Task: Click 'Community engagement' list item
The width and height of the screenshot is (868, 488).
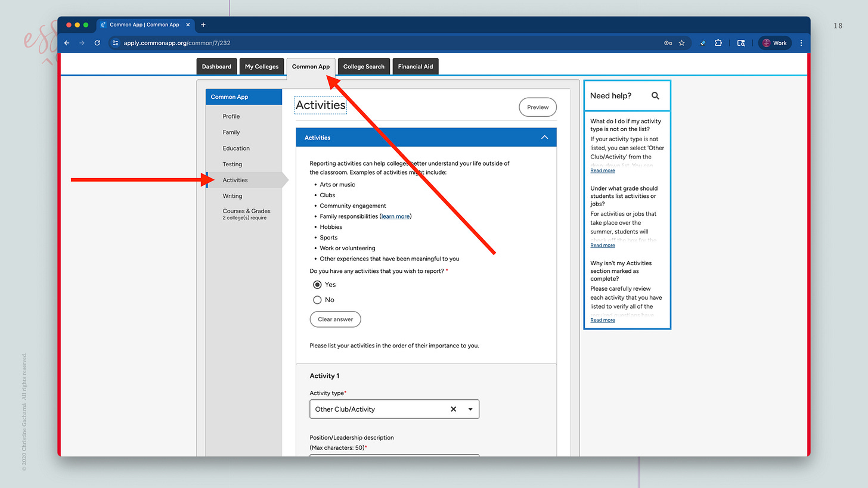Action: [x=353, y=206]
